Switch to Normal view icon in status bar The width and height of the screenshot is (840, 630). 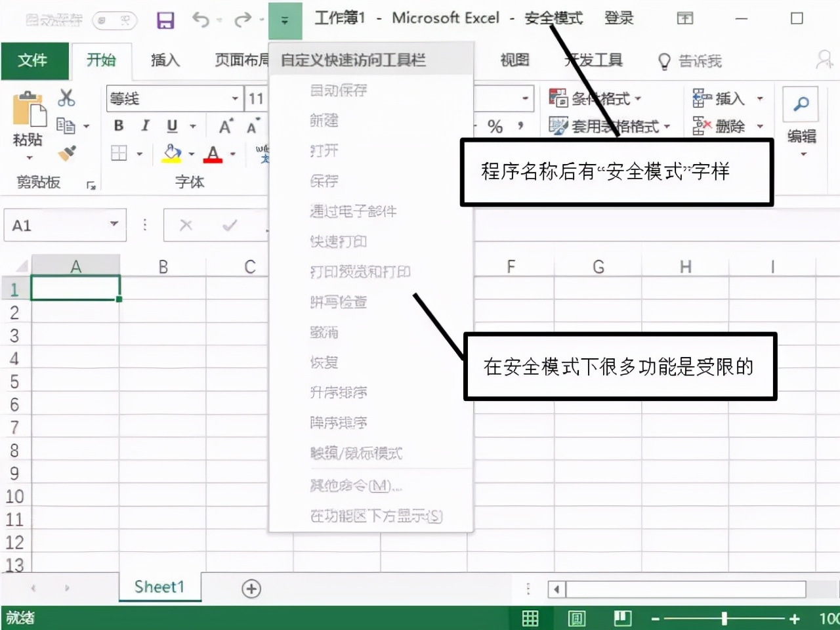click(530, 618)
